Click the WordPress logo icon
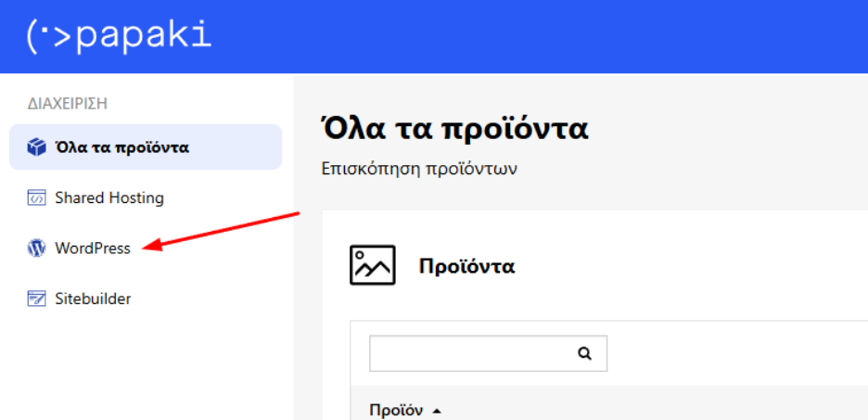 point(36,248)
